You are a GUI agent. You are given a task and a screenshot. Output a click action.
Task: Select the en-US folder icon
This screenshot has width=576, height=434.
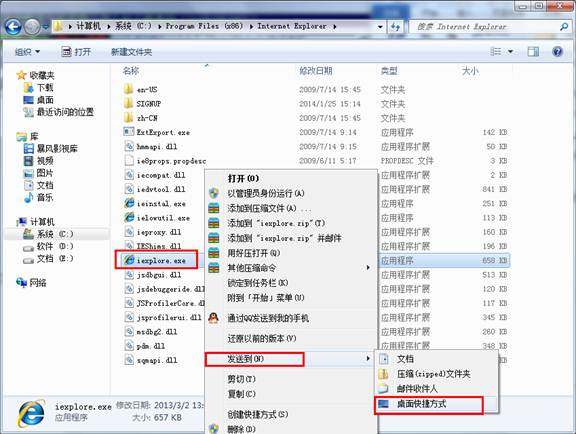pyautogui.click(x=129, y=89)
